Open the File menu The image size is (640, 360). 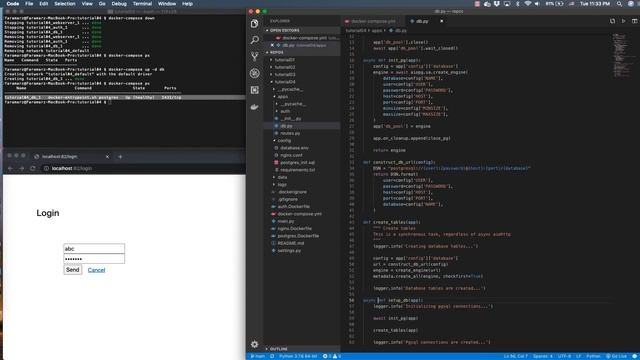[x=29, y=4]
